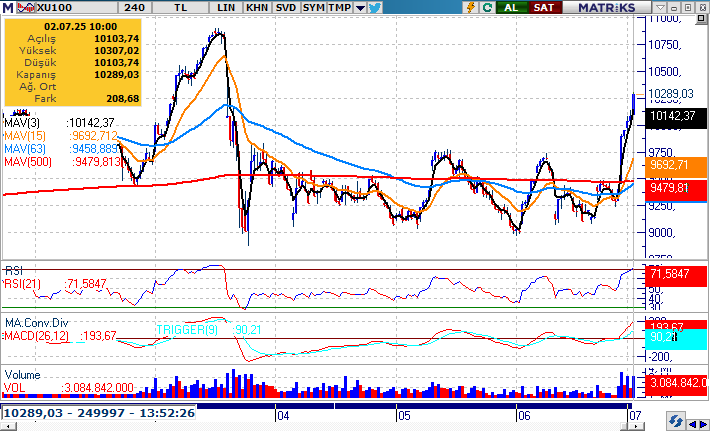This screenshot has height=431, width=710.
Task: Click the 06 date marker on time axis
Action: pyautogui.click(x=524, y=416)
